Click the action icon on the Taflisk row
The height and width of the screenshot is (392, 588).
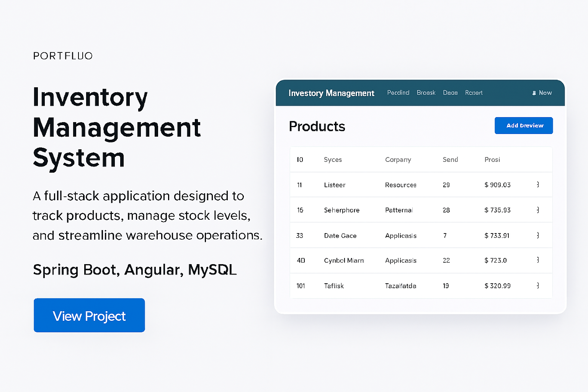(537, 286)
